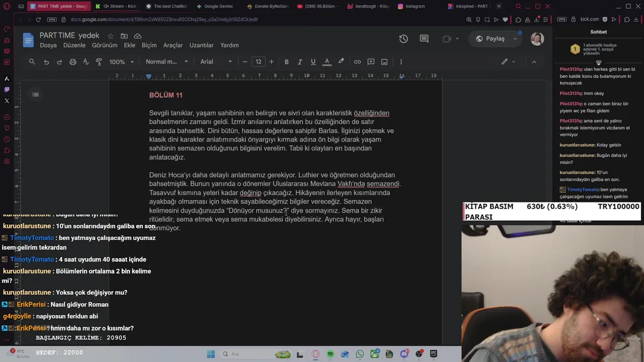The height and width of the screenshot is (362, 644).
Task: Open Discord from the taskbar
Action: [404, 354]
